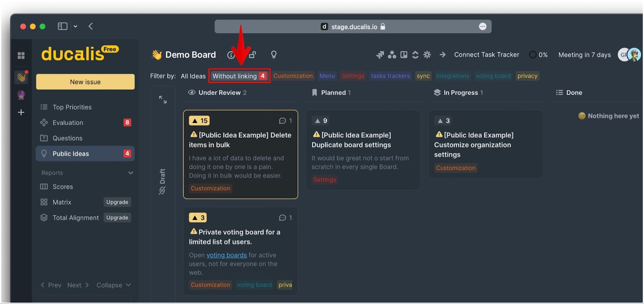Viewport: 644px width, 304px height.
Task: Open the user avatars in top right
Action: coord(629,55)
